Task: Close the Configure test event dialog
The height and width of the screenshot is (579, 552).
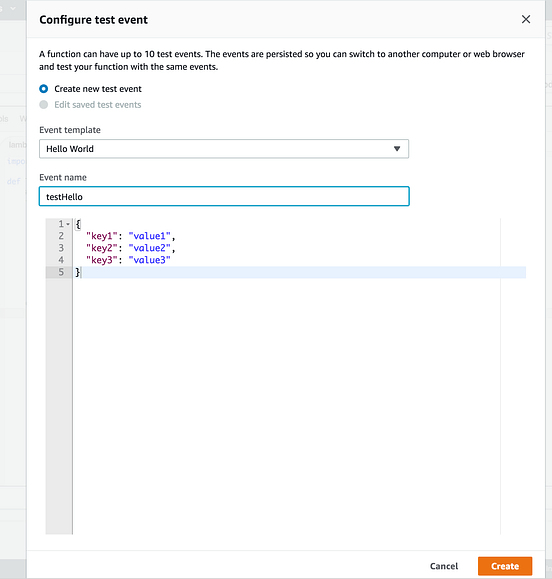Action: tap(526, 19)
